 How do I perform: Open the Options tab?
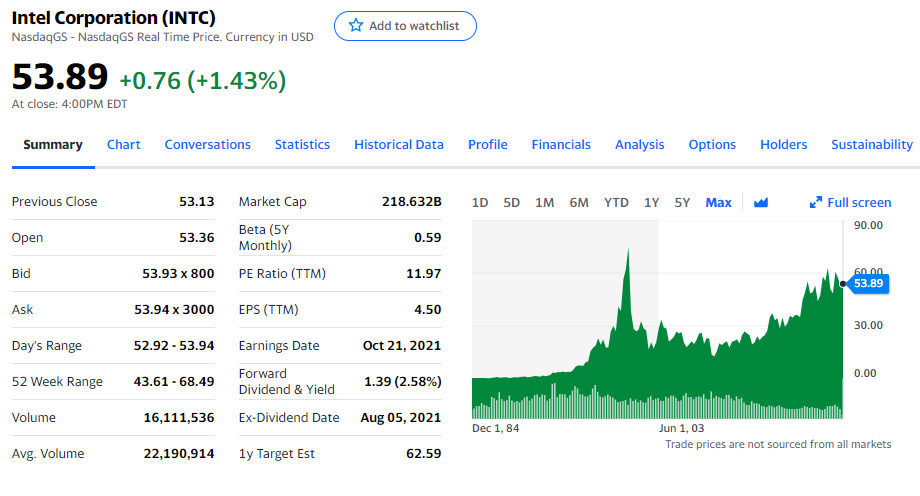click(x=712, y=144)
